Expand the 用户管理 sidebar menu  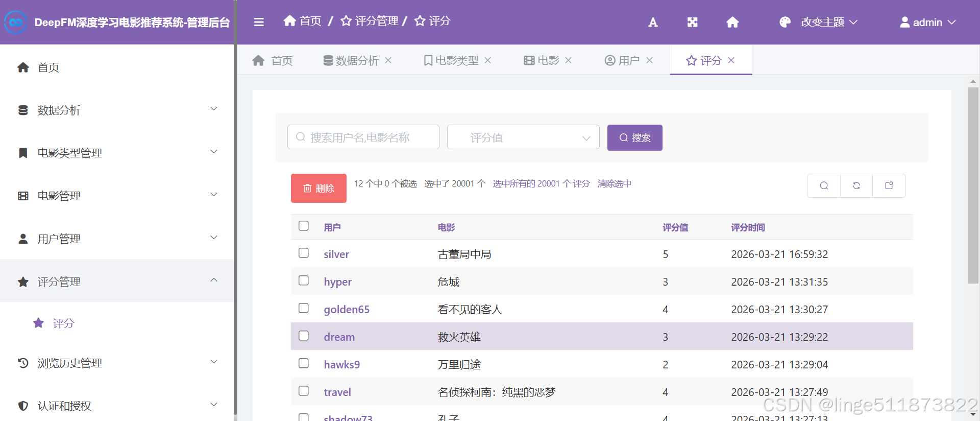[x=214, y=238]
